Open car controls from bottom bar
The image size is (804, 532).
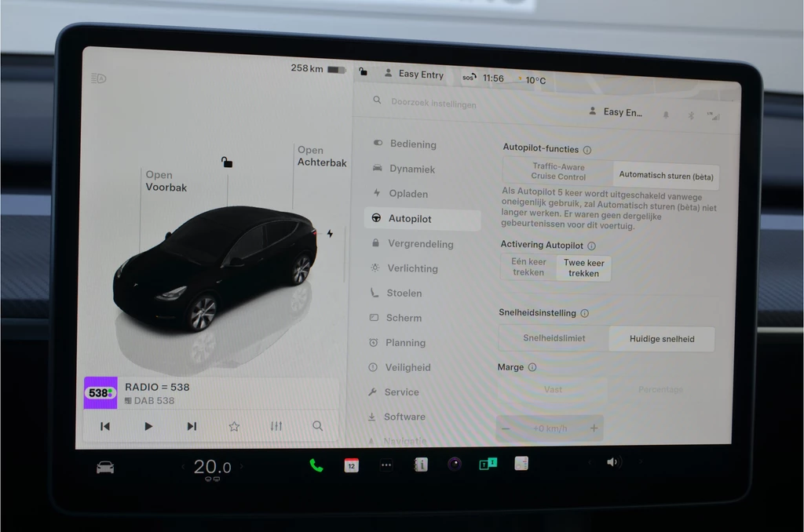(x=105, y=468)
